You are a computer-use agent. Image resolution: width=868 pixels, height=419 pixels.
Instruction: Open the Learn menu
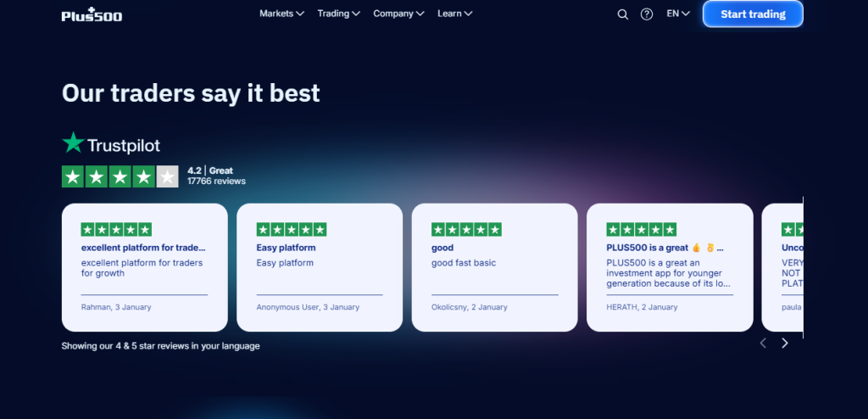point(454,14)
